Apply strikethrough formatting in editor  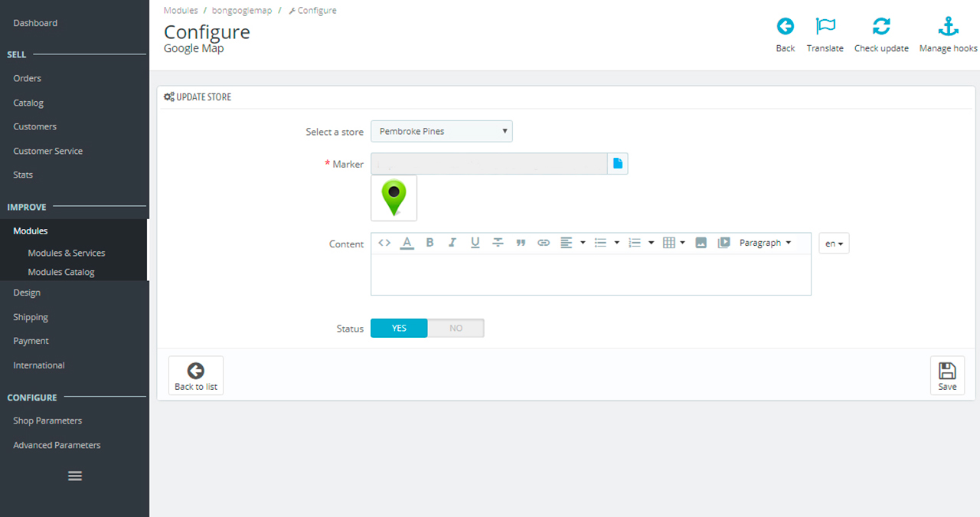click(x=498, y=243)
